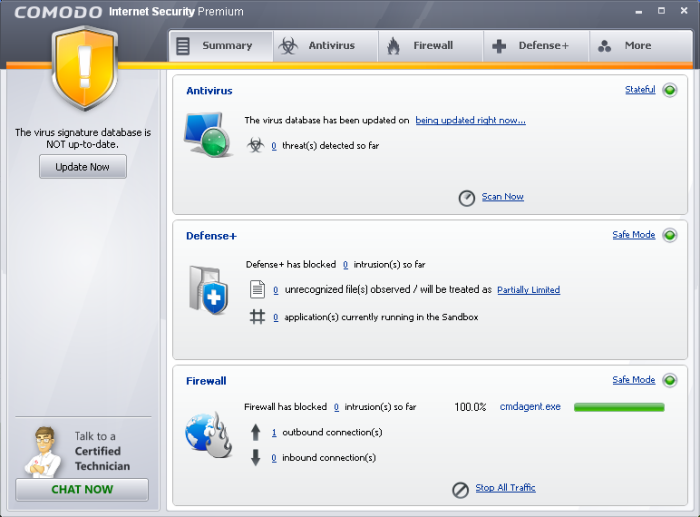This screenshot has width=700, height=517.
Task: Switch to the Antivirus tab
Action: [325, 46]
